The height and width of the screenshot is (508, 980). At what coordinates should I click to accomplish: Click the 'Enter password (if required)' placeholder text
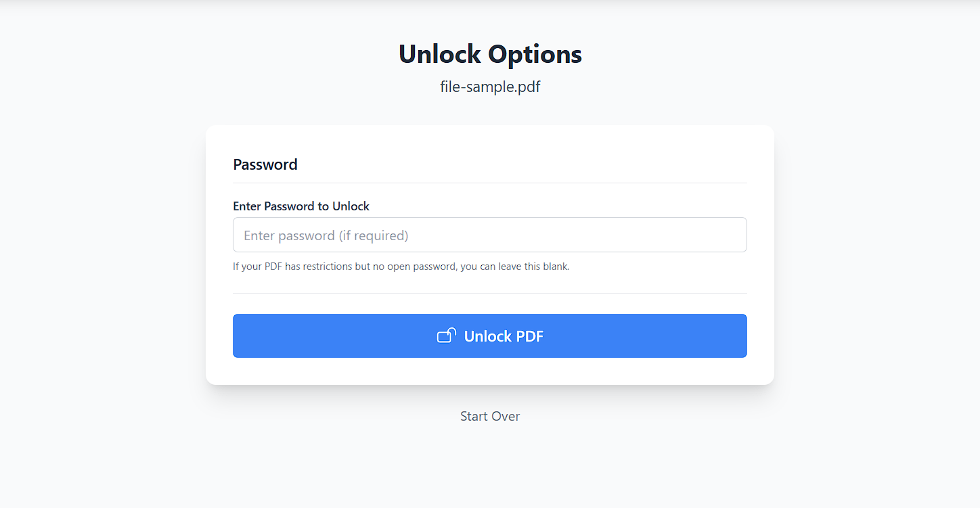326,235
